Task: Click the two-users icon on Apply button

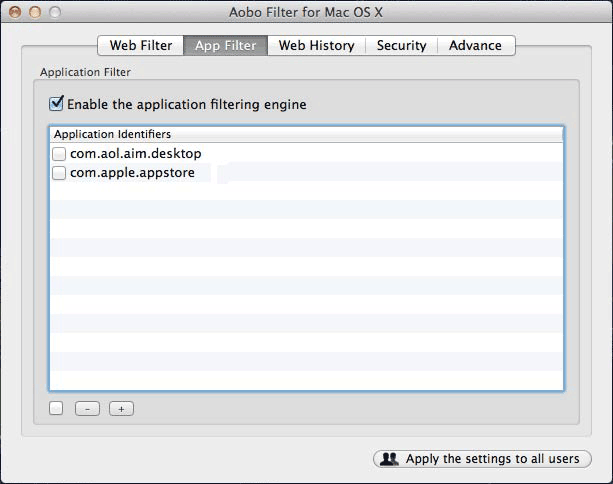Action: (389, 459)
